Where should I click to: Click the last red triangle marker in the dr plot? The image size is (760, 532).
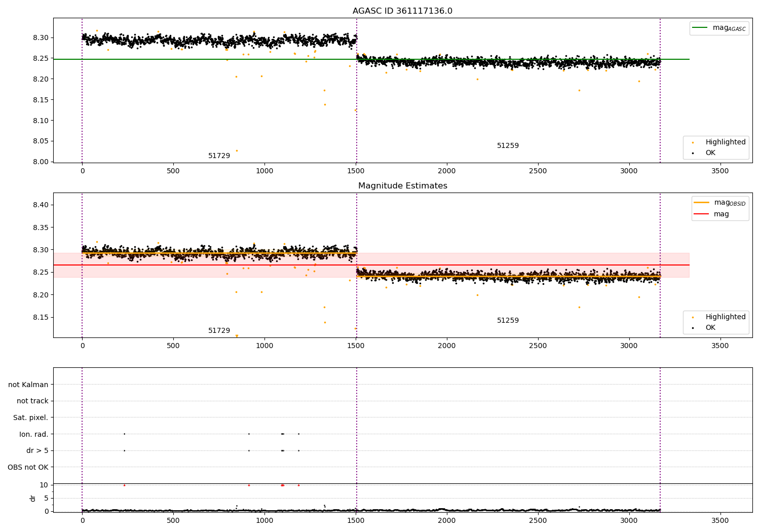298,485
